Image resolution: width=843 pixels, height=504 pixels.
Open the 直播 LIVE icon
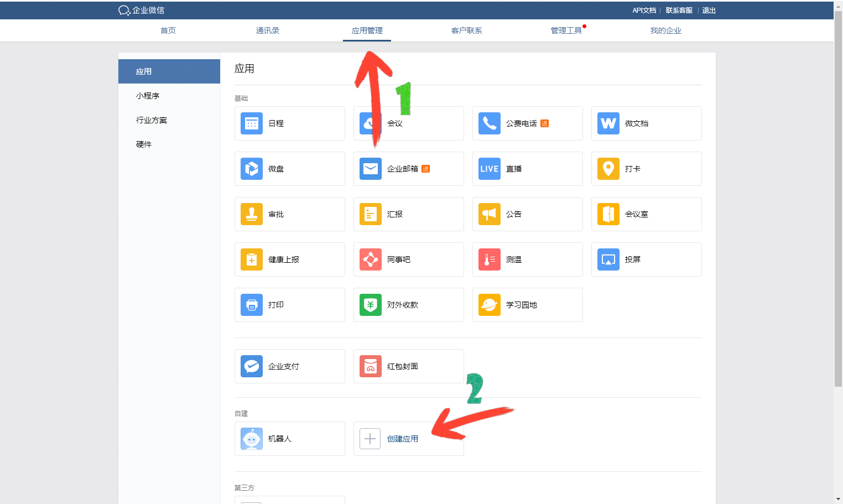coord(490,169)
